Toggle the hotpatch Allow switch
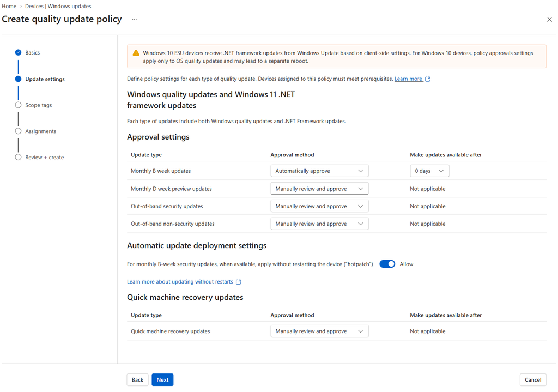Screen dimensions: 558x392 point(387,264)
